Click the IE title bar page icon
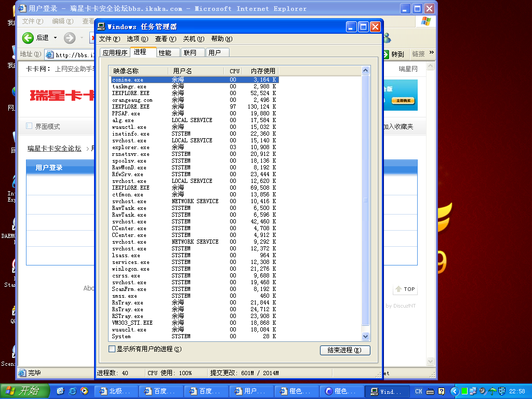Image resolution: width=532 pixels, height=399 pixels. [x=22, y=8]
